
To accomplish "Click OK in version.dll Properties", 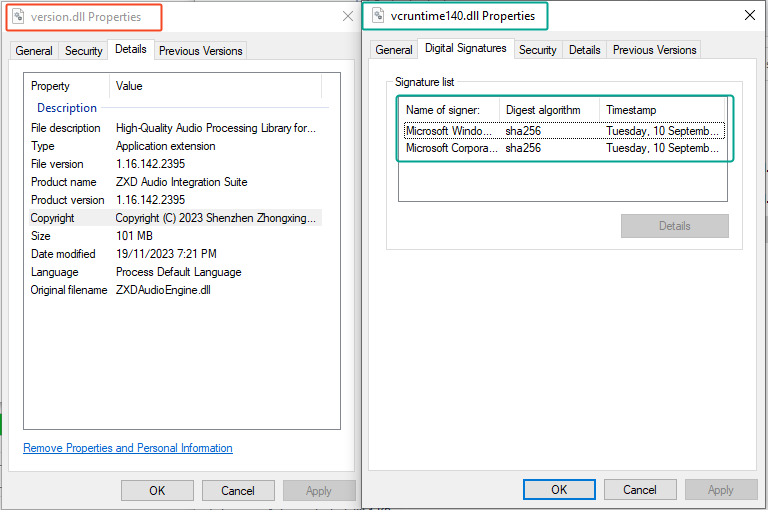I will click(x=157, y=490).
